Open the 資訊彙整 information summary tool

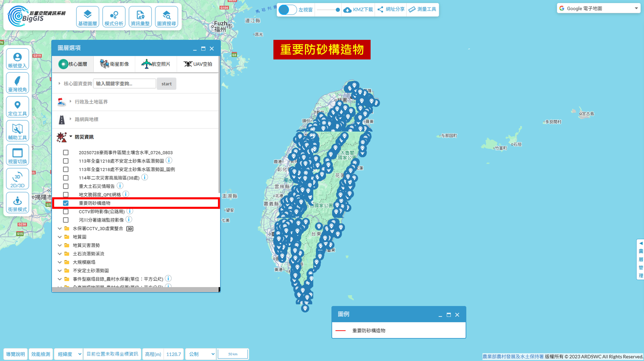pyautogui.click(x=140, y=17)
